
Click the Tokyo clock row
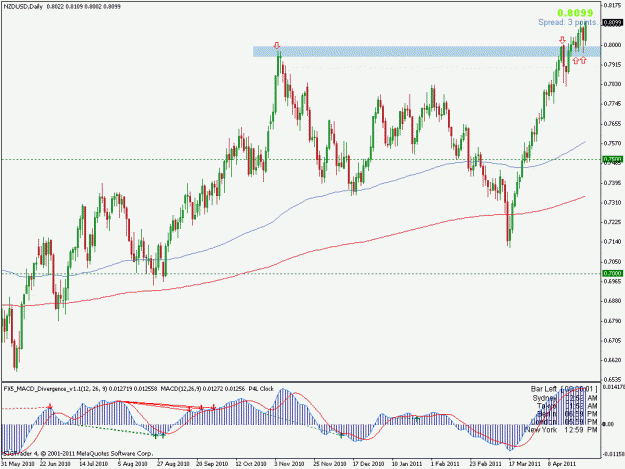[567, 406]
